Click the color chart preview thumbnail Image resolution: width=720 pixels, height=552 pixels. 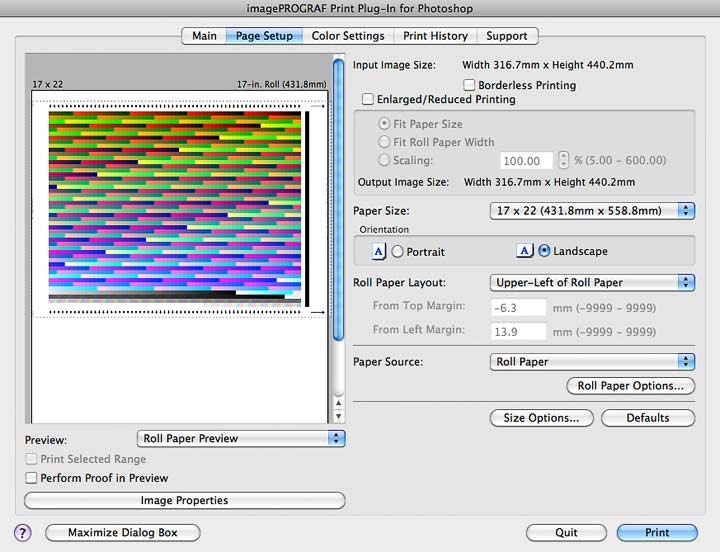[175, 207]
